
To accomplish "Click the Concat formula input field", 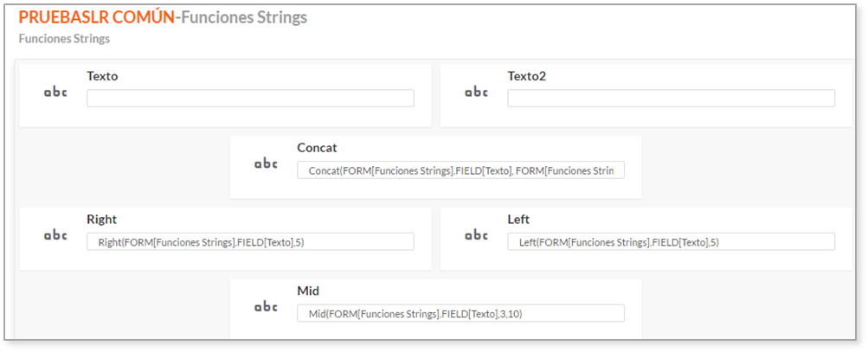I will (x=460, y=170).
